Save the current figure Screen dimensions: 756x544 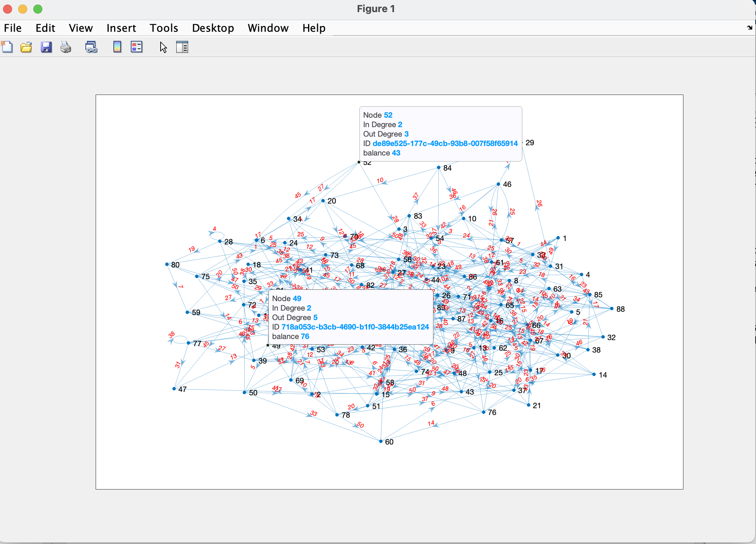tap(46, 47)
